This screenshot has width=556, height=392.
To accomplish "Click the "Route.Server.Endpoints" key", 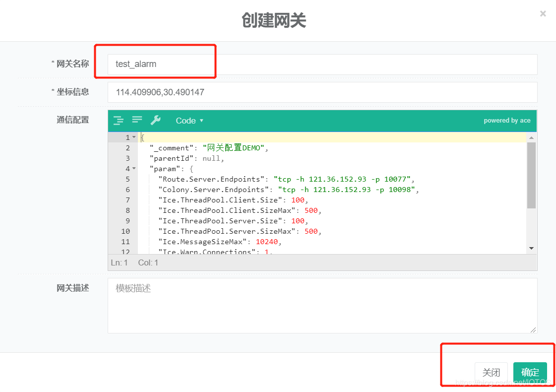I will (211, 179).
